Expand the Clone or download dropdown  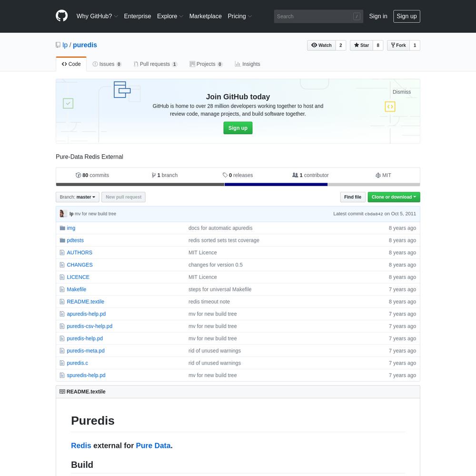(394, 197)
